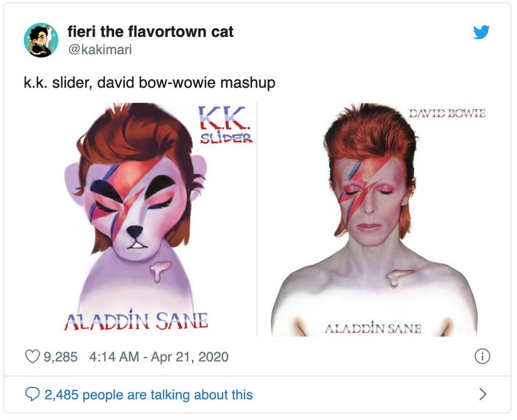
Task: Click "ALADDIN SANE" text on the Bowie cover
Action: tap(372, 328)
